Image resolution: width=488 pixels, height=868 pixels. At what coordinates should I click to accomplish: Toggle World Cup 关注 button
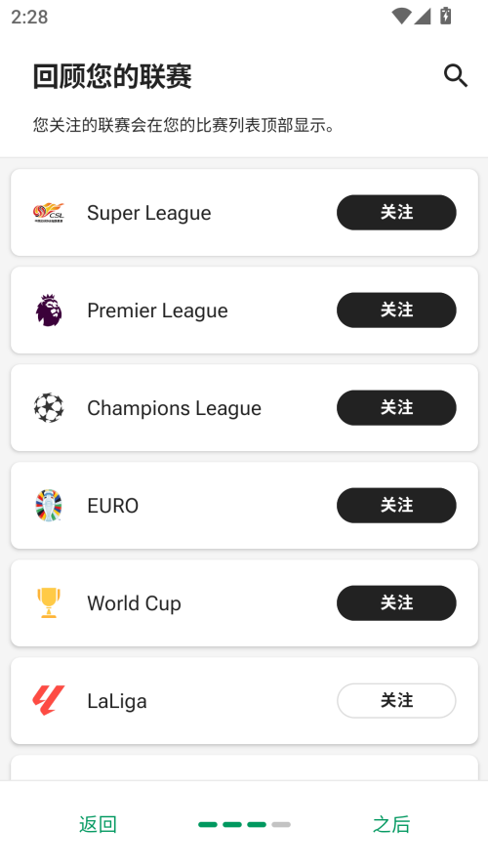pos(396,602)
